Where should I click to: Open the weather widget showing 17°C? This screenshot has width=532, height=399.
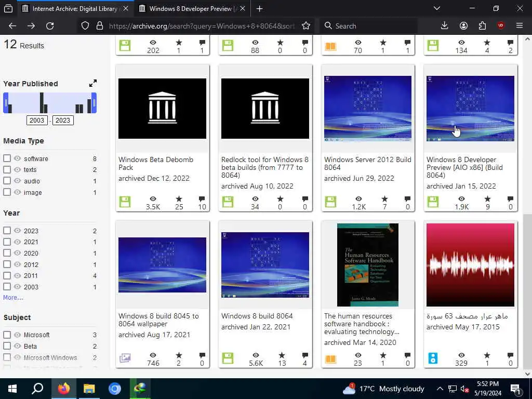(x=383, y=389)
